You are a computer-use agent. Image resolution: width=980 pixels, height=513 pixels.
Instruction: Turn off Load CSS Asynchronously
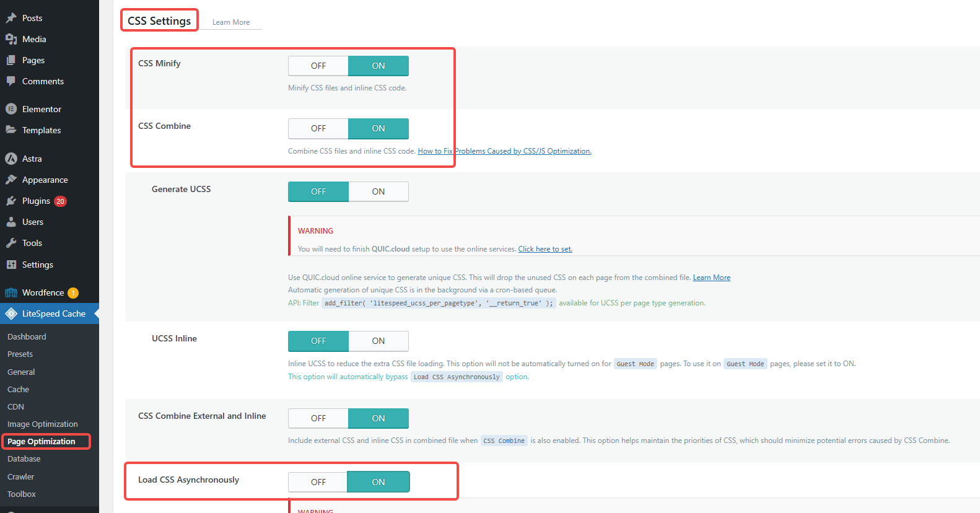[318, 482]
